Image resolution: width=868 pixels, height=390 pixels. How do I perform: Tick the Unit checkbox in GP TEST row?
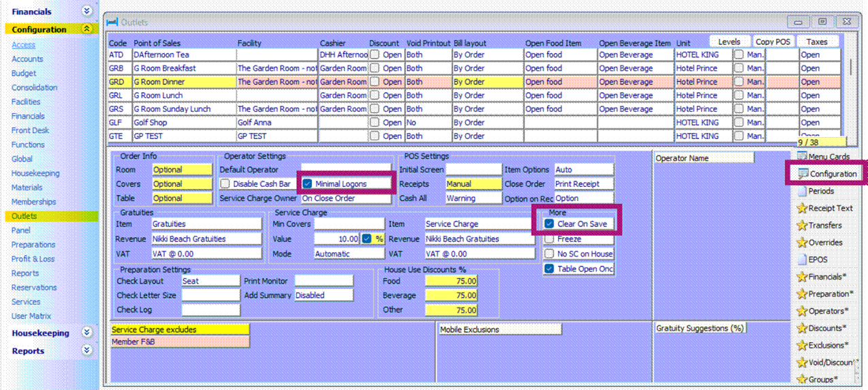click(739, 136)
